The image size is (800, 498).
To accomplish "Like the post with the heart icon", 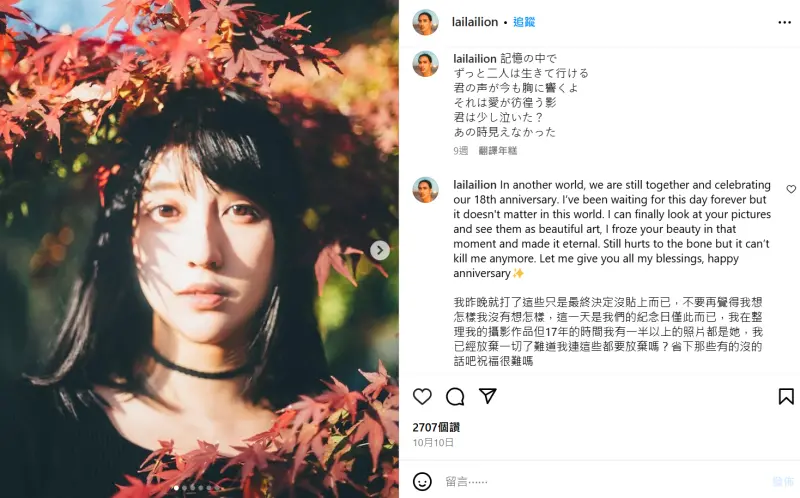I will click(x=422, y=396).
